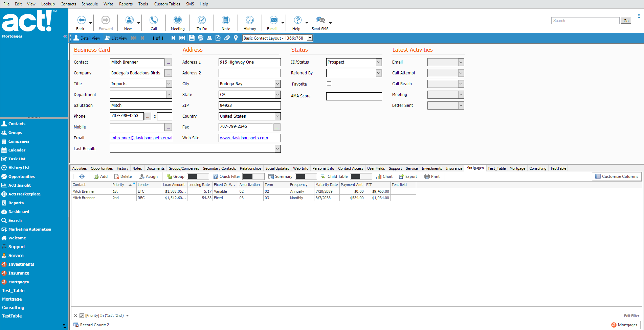Open the Lookup menu

tap(48, 4)
